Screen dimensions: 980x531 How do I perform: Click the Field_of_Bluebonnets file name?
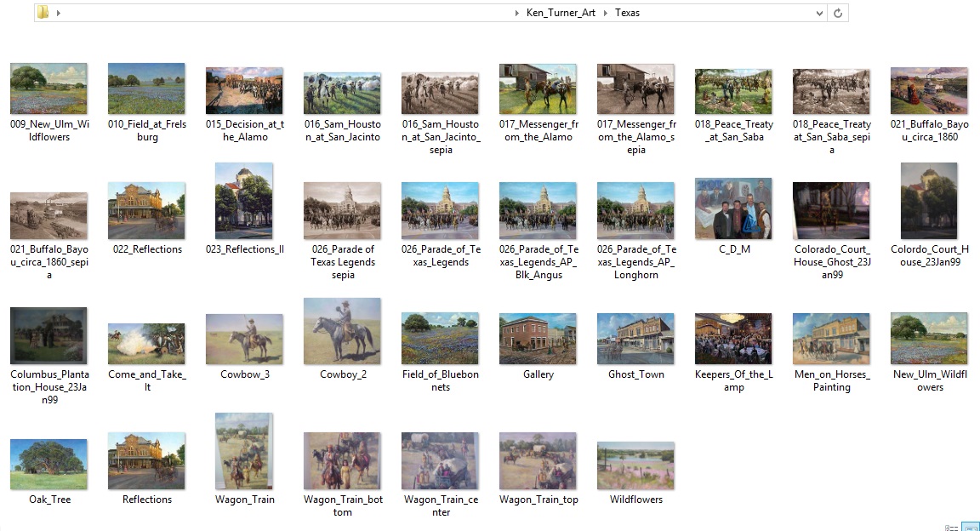click(441, 381)
